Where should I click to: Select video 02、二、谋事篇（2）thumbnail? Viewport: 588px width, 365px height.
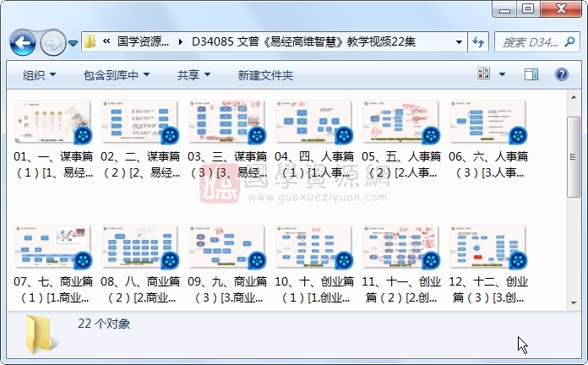(x=139, y=122)
